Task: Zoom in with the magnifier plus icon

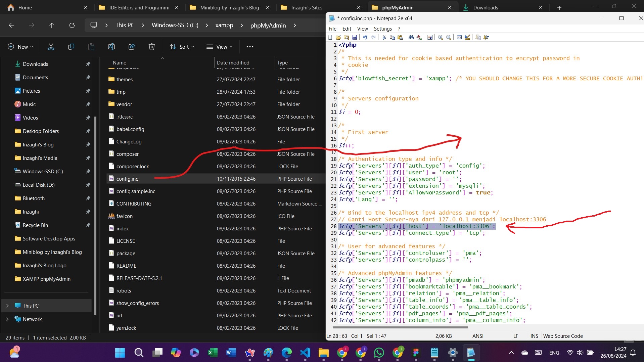Action: coord(441,37)
